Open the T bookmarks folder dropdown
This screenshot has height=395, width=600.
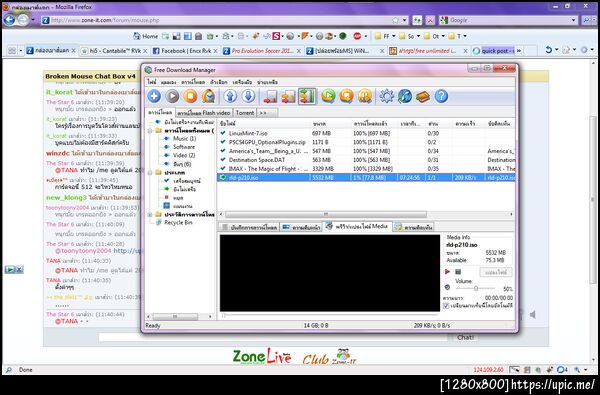pyautogui.click(x=458, y=36)
